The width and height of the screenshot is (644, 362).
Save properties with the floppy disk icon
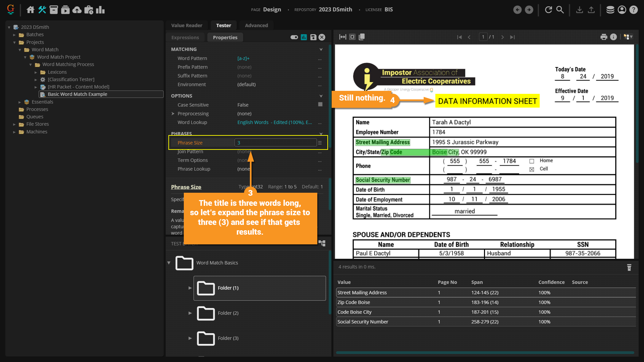(x=313, y=37)
